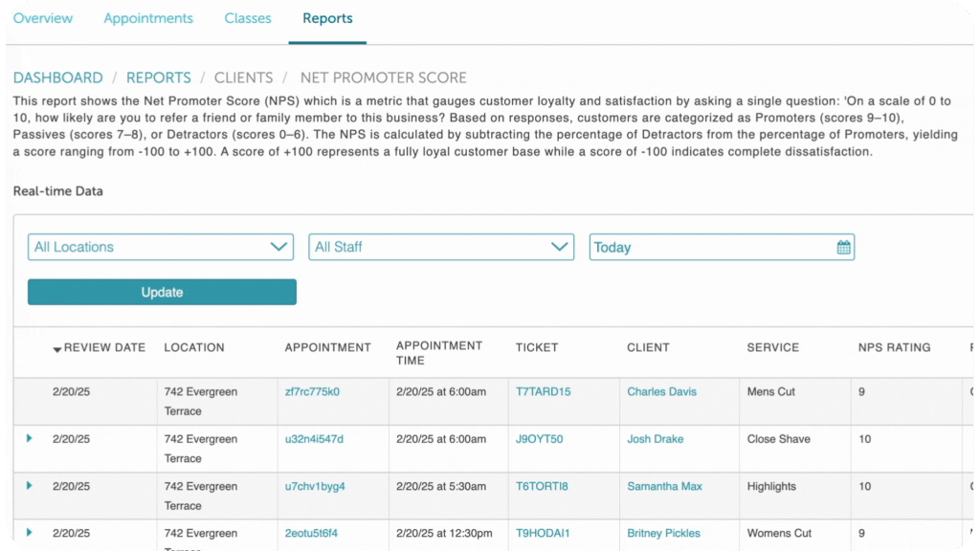Open the Classes tab
The height and width of the screenshot is (551, 980).
[248, 18]
